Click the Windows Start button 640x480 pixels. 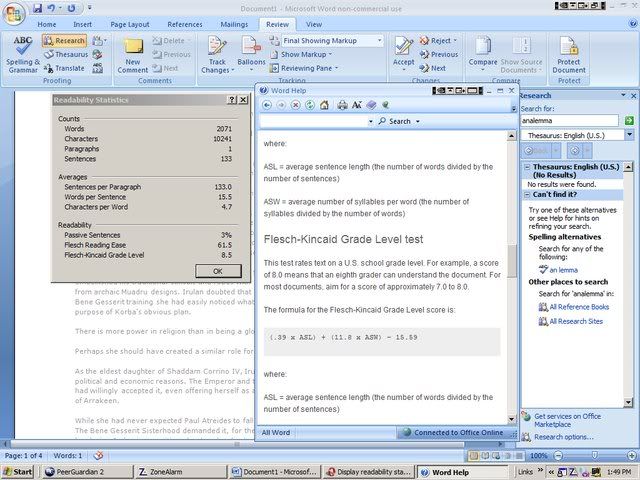coord(17,472)
